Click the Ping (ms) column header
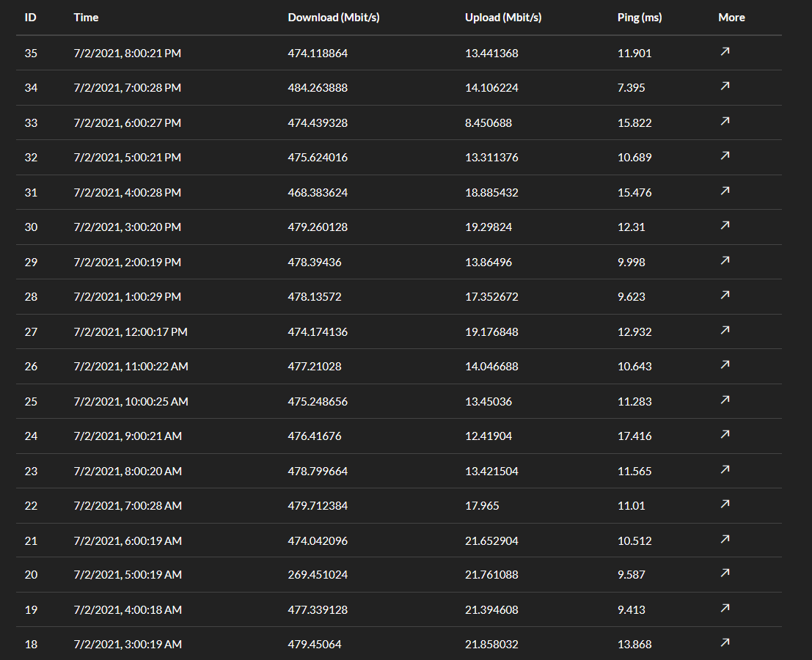 [640, 18]
